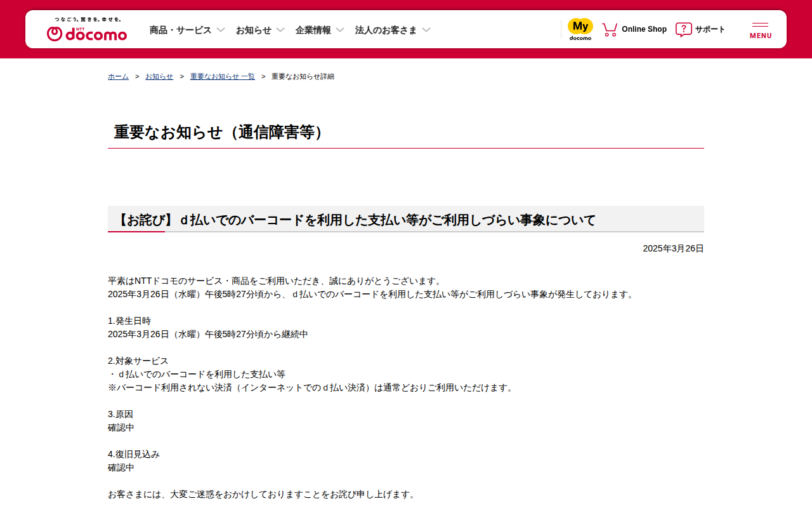Click the date 2025年3月26日 under the title
Image resolution: width=812 pixels, height=508 pixels.
pos(673,248)
